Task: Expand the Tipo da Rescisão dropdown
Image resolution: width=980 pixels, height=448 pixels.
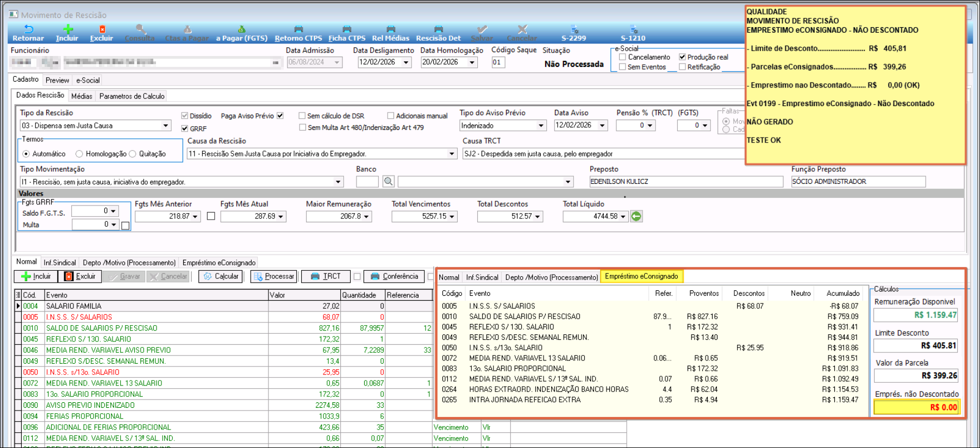Action: click(x=166, y=126)
